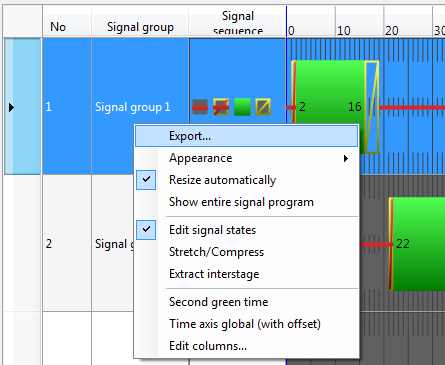Select Extract interstage option

point(214,274)
